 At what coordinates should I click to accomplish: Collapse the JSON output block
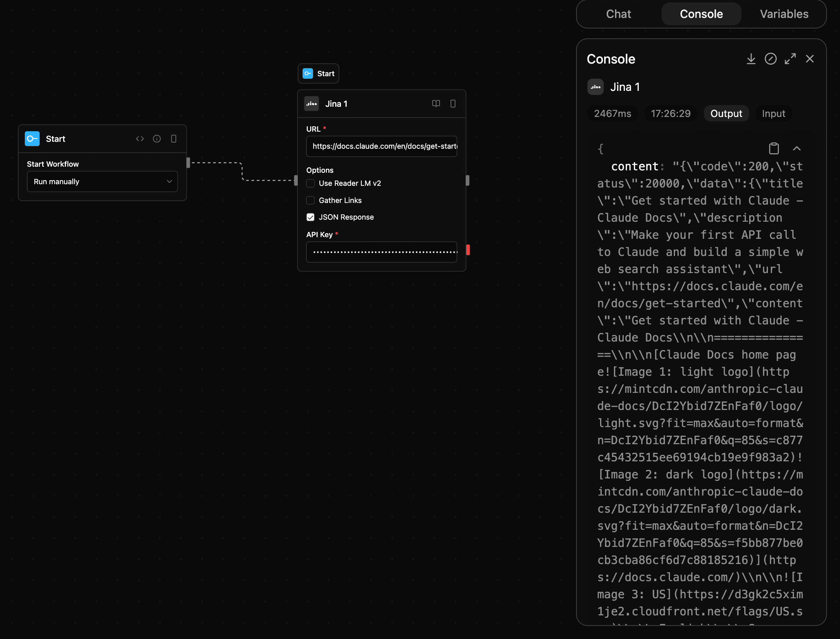coord(797,148)
